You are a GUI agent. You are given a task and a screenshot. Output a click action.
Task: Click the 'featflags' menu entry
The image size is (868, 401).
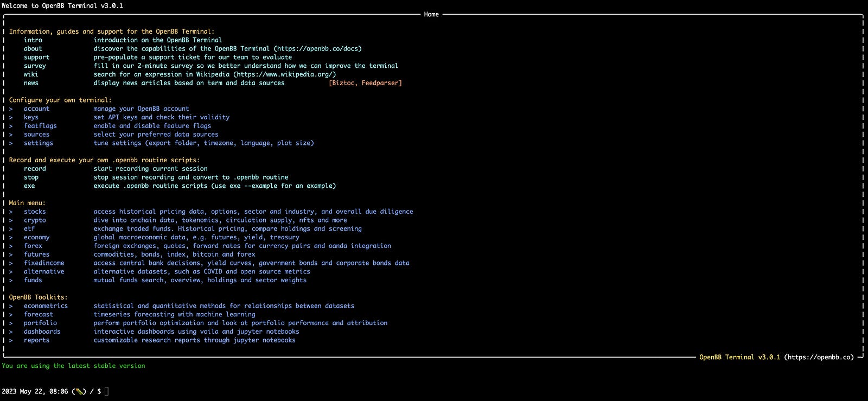point(40,126)
